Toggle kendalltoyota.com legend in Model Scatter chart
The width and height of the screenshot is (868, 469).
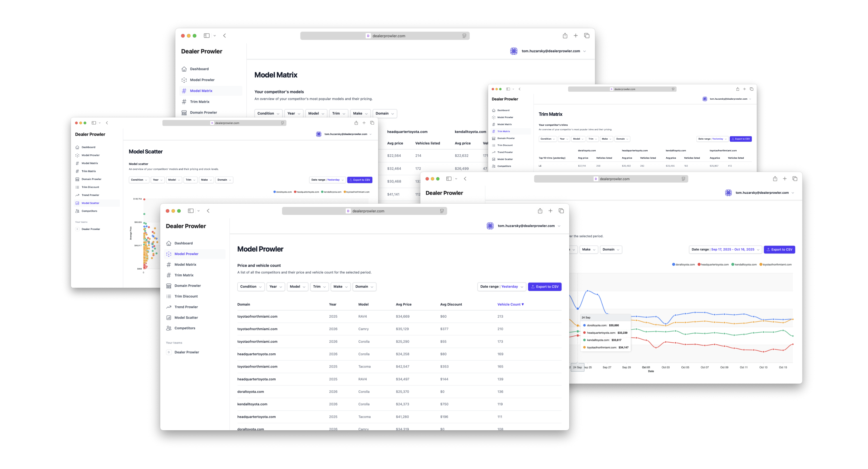point(331,192)
